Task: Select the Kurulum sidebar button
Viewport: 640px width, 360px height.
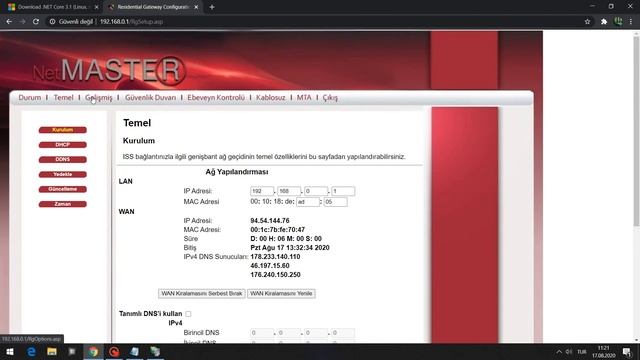Action: click(62, 130)
